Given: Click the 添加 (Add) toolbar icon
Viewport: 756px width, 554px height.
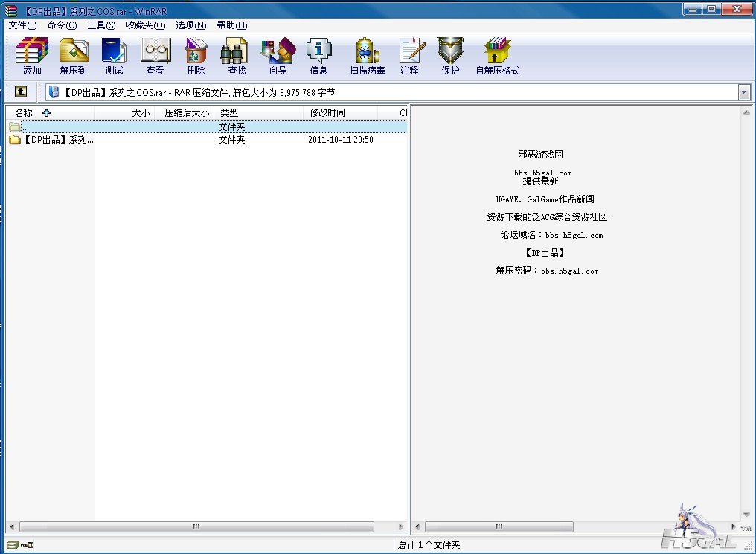Looking at the screenshot, I should pos(32,57).
